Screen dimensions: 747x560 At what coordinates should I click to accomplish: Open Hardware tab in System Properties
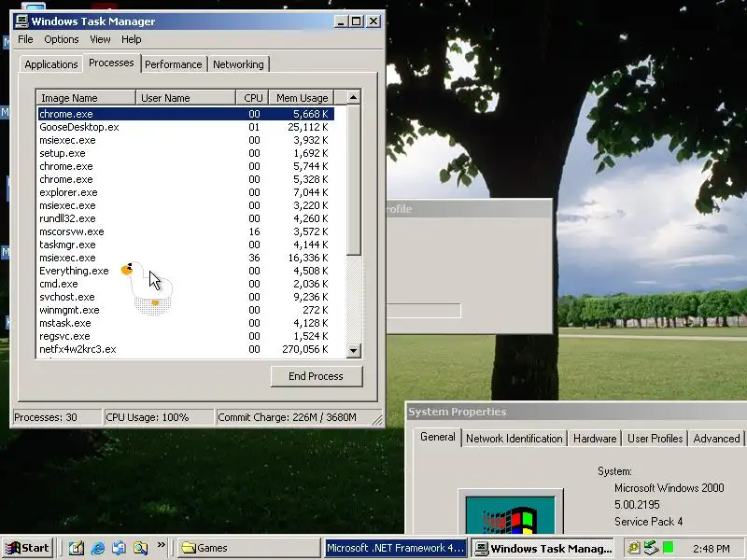coord(595,438)
